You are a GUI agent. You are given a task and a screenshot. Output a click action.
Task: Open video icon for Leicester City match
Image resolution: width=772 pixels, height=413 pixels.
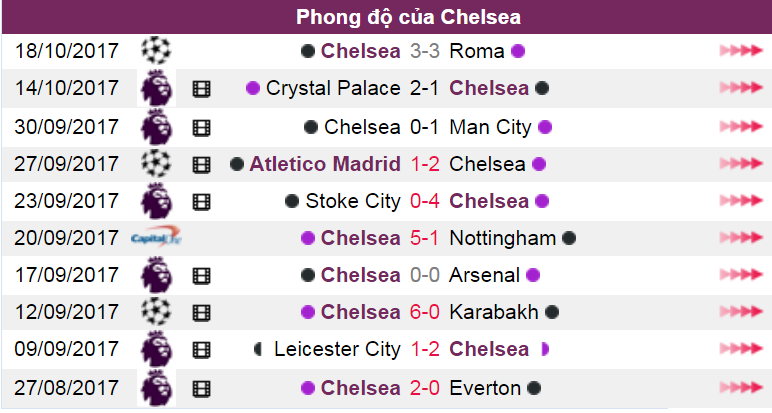click(201, 350)
